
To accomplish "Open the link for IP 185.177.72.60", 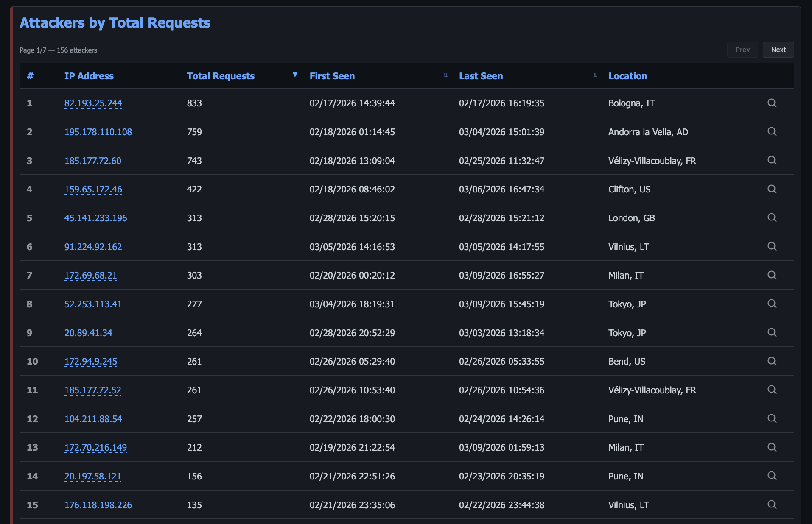I will tap(92, 161).
